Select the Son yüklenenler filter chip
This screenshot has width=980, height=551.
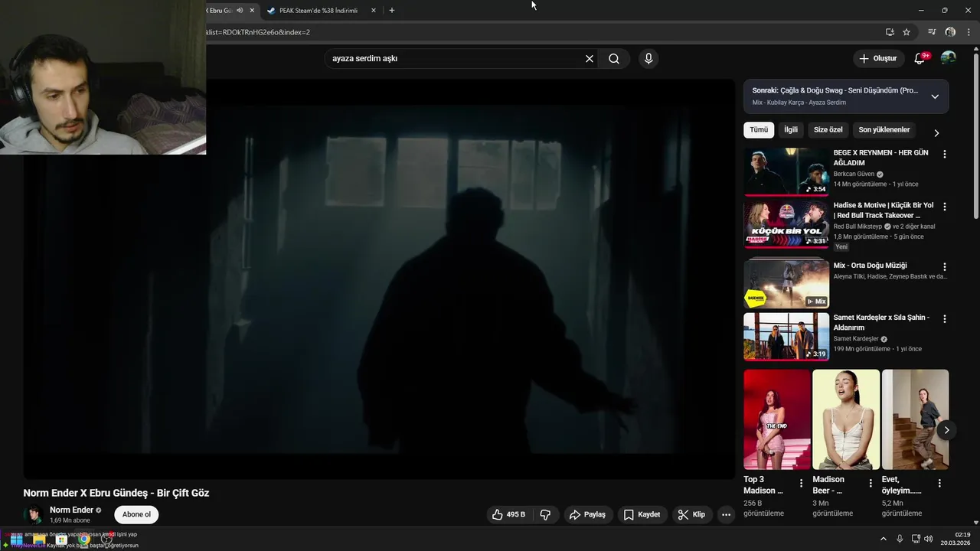tap(884, 130)
